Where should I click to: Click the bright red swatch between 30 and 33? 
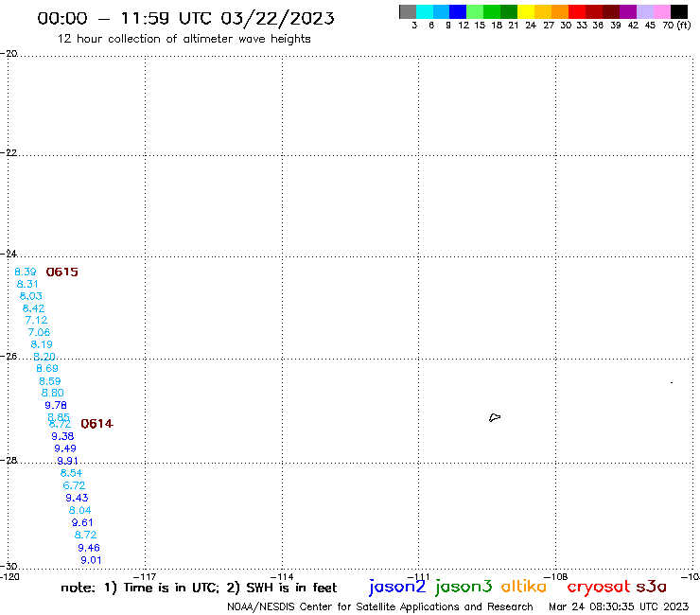[577, 11]
